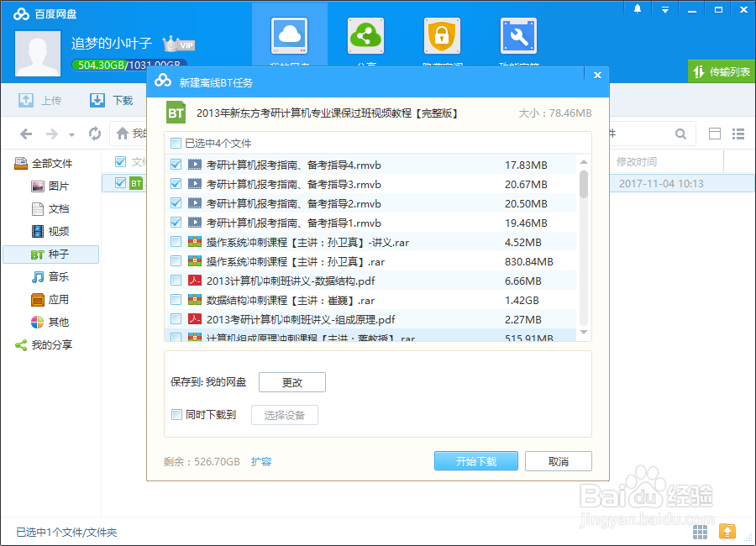Click the 扩容 expand capacity link
The width and height of the screenshot is (756, 546).
point(261,462)
